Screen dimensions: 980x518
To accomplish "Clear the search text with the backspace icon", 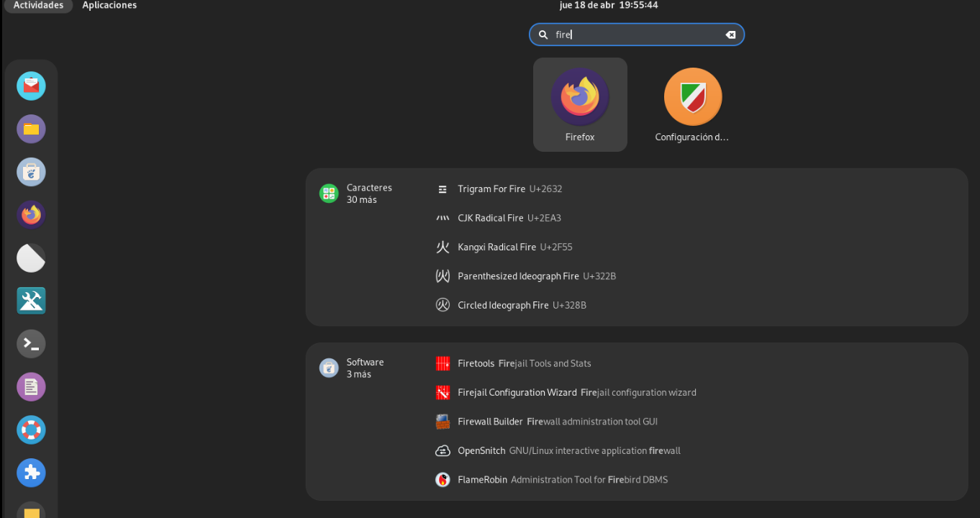I will (x=730, y=35).
